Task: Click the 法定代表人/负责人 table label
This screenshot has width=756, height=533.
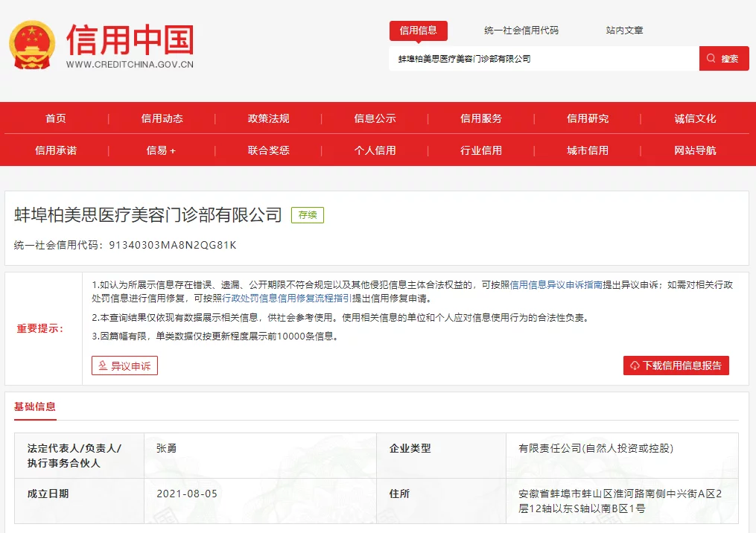Action: coord(74,456)
